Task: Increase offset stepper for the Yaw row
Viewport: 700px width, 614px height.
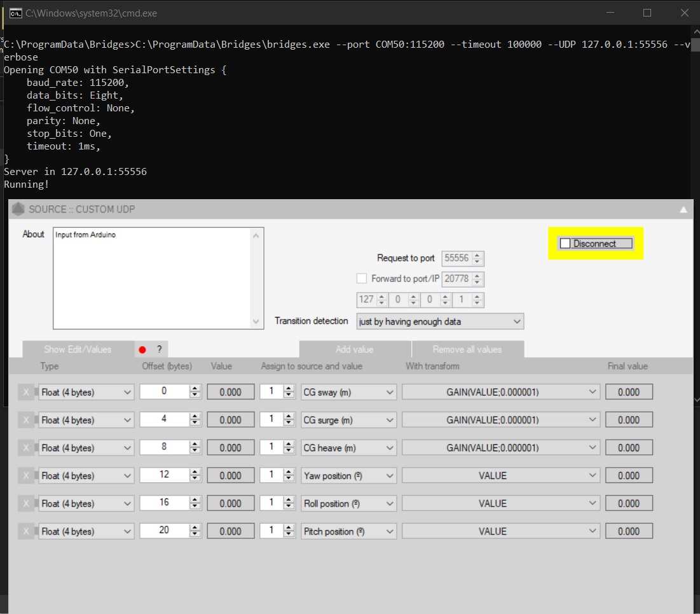Action: pyautogui.click(x=195, y=472)
